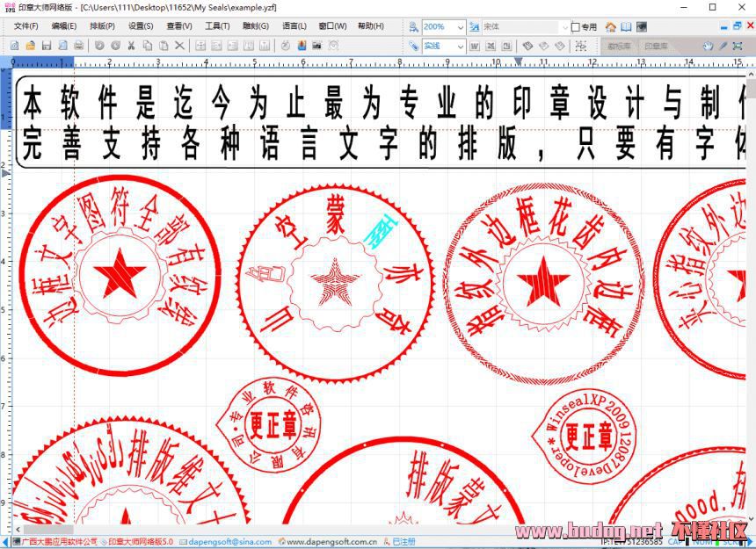Image resolution: width=756 pixels, height=549 pixels.
Task: Open the www.dapengsoft.com.cn website link
Action: pyautogui.click(x=331, y=542)
